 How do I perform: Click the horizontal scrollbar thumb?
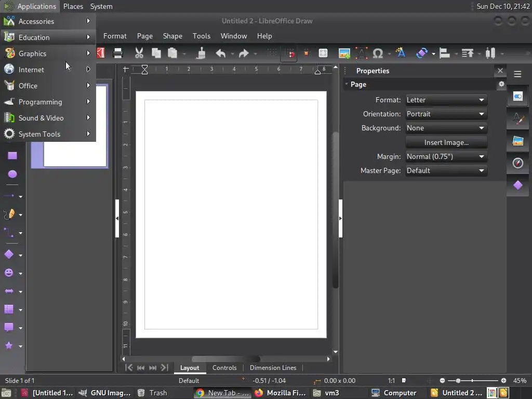pyautogui.click(x=225, y=359)
